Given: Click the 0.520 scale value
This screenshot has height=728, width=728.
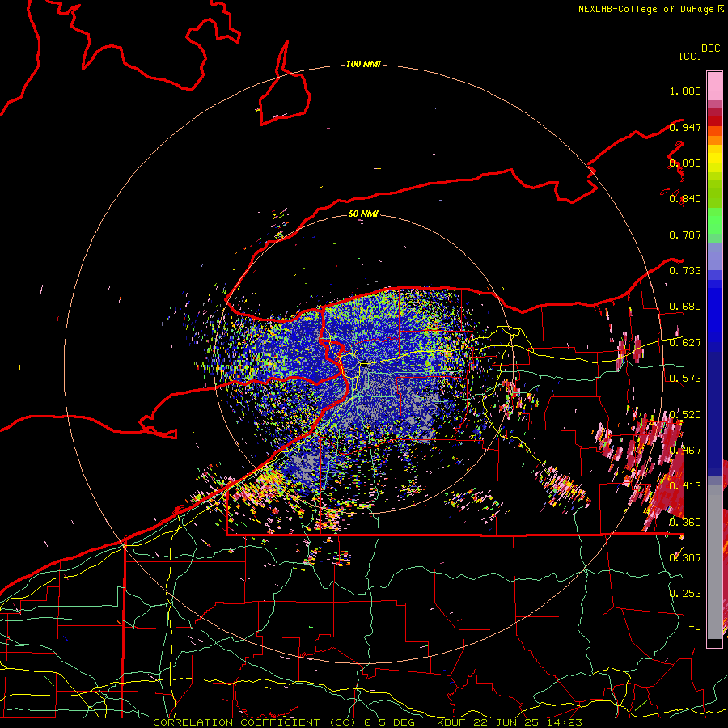Looking at the screenshot, I should tap(685, 415).
